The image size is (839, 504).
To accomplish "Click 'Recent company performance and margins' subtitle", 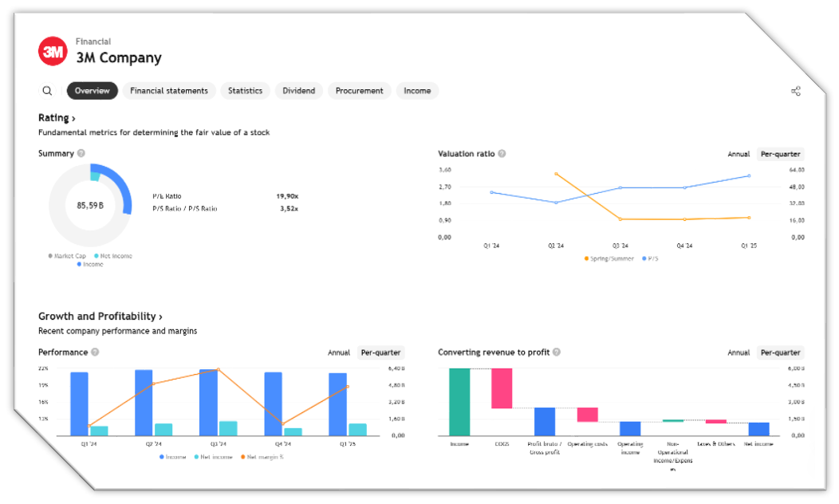I will click(118, 331).
